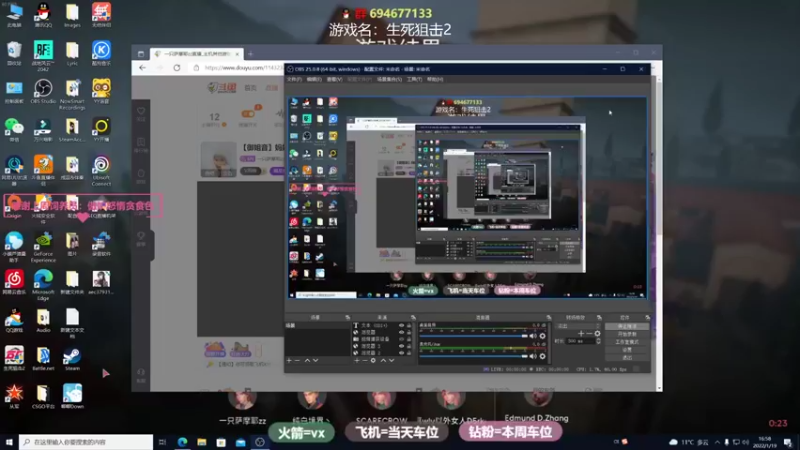Move selected source up arrow
800x450 pixels.
coord(384,360)
